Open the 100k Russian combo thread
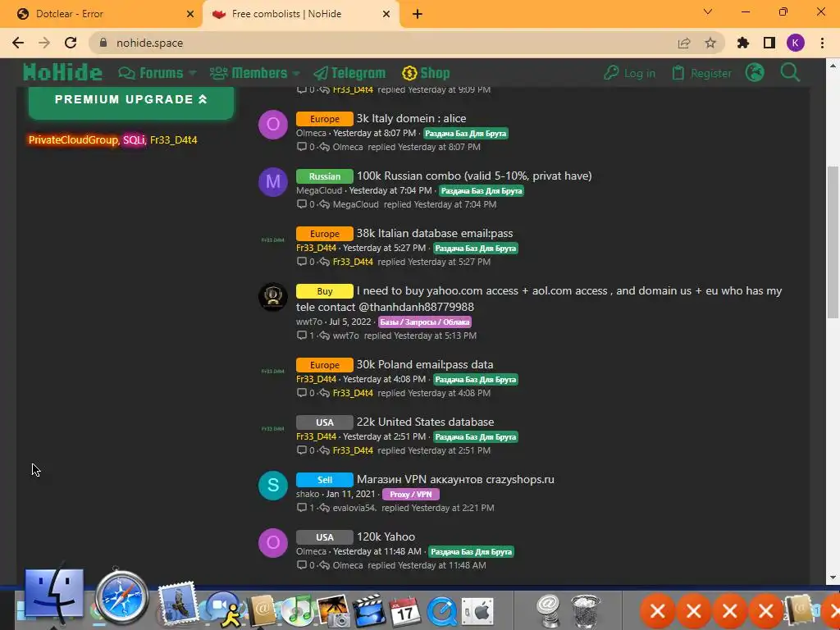Image resolution: width=840 pixels, height=630 pixels. tap(474, 176)
